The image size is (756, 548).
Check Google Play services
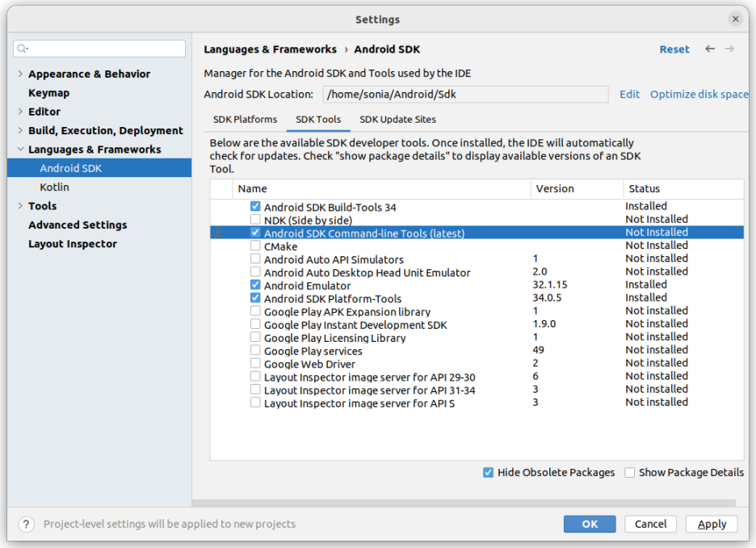point(255,350)
